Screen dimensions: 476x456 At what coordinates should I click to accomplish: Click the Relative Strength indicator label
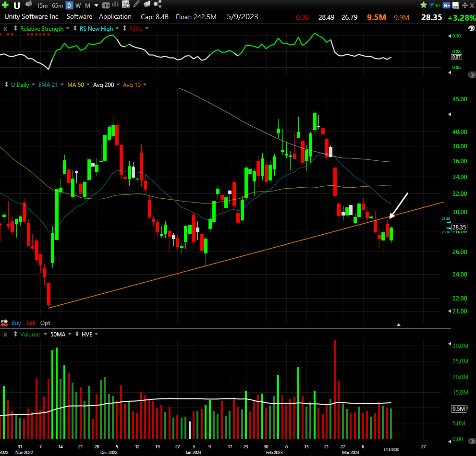click(42, 29)
